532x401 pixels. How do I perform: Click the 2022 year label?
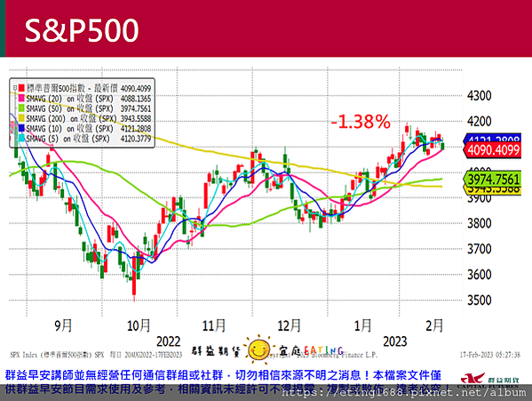pos(169,341)
